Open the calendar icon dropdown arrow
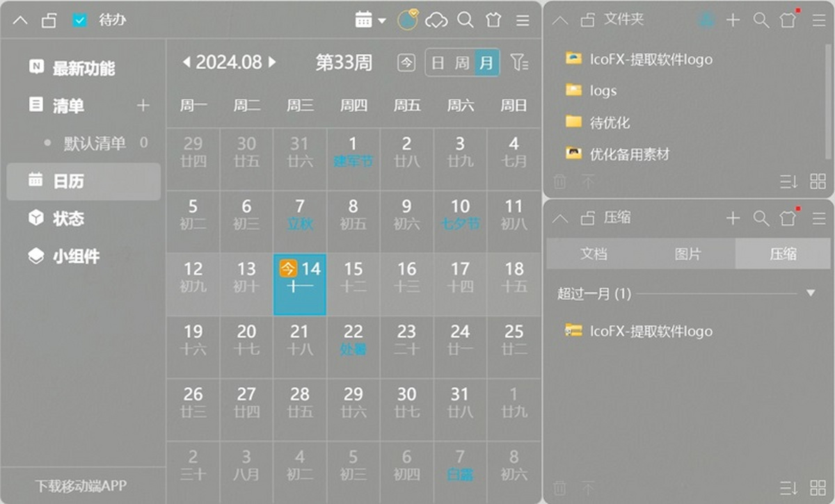Viewport: 835px width, 504px height. click(x=382, y=22)
